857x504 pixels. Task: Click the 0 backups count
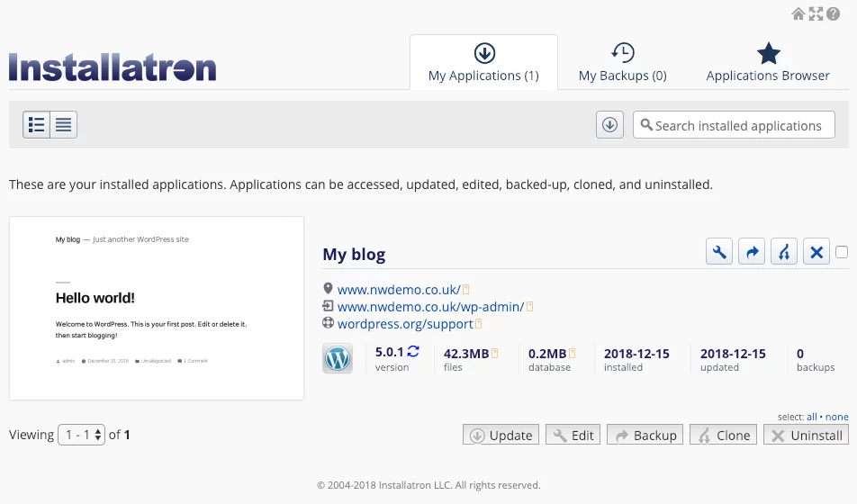pyautogui.click(x=800, y=354)
